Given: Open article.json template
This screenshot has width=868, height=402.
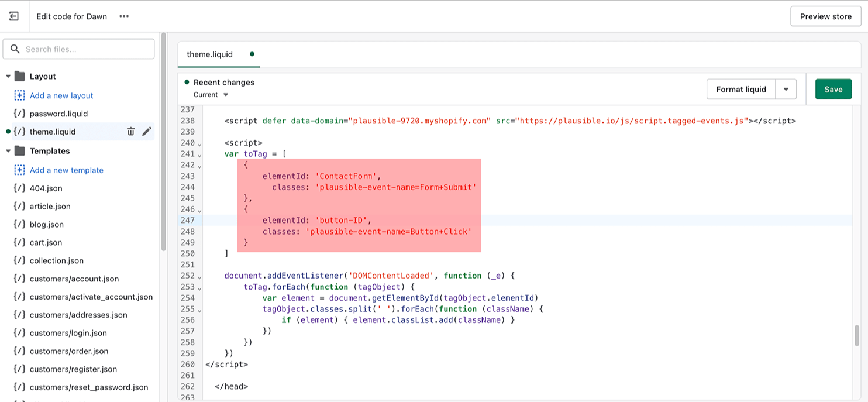Looking at the screenshot, I should [x=50, y=207].
